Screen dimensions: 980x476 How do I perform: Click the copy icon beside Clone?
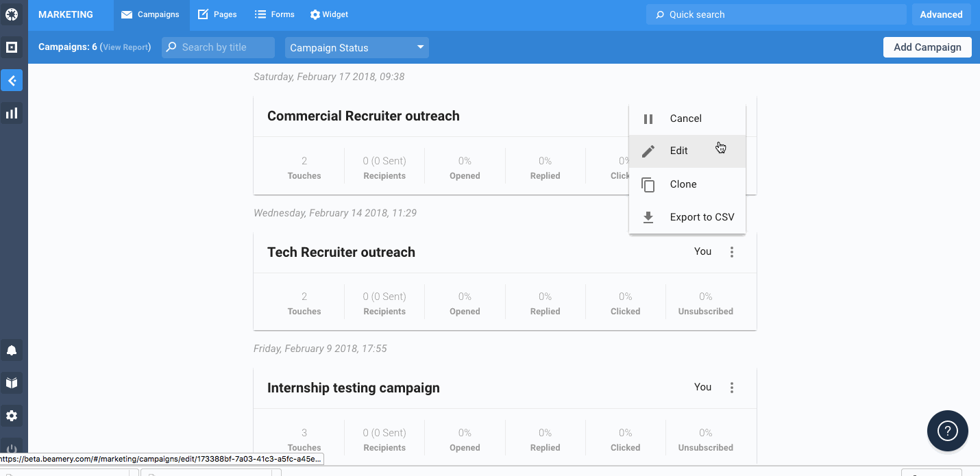(x=648, y=185)
